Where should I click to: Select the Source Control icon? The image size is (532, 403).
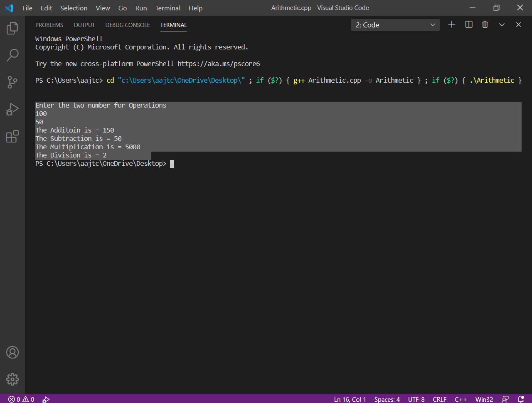click(12, 82)
